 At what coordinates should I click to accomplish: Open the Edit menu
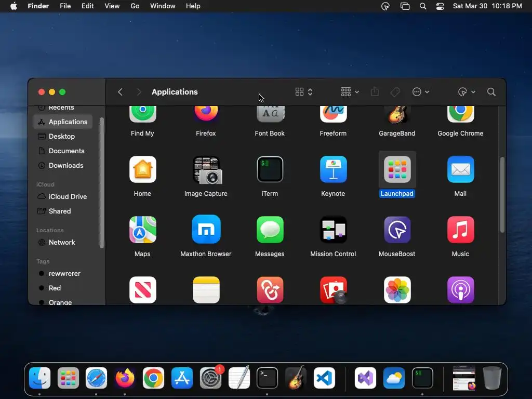click(87, 6)
